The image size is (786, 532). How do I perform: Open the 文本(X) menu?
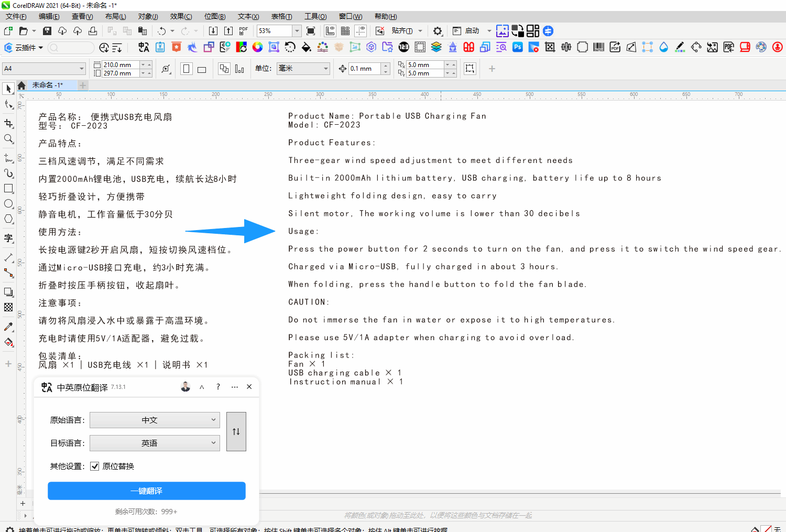248,17
